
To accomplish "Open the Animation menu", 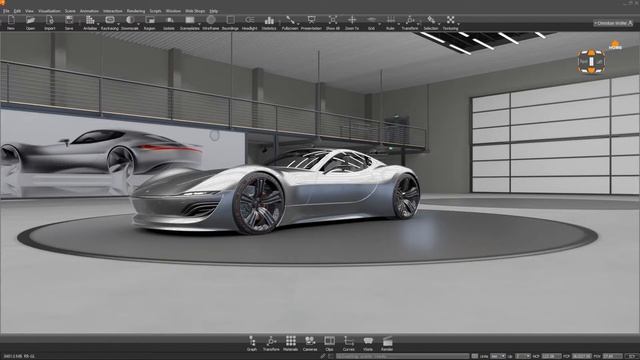I will click(89, 11).
